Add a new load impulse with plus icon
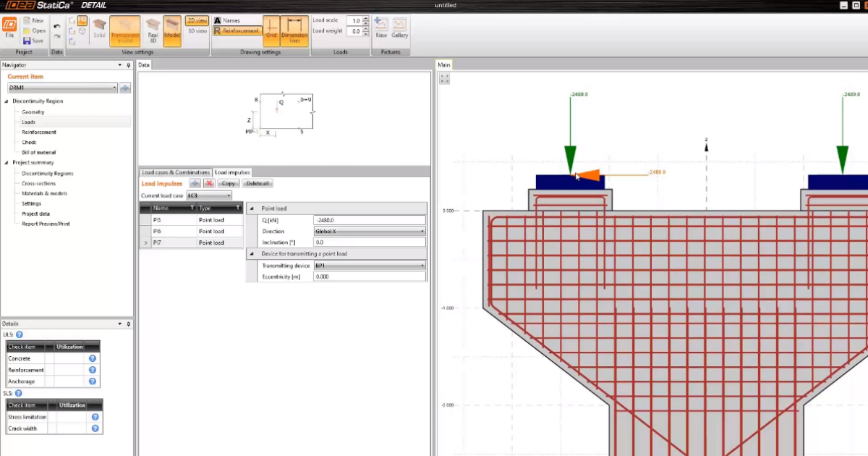This screenshot has width=868, height=456. tap(195, 184)
